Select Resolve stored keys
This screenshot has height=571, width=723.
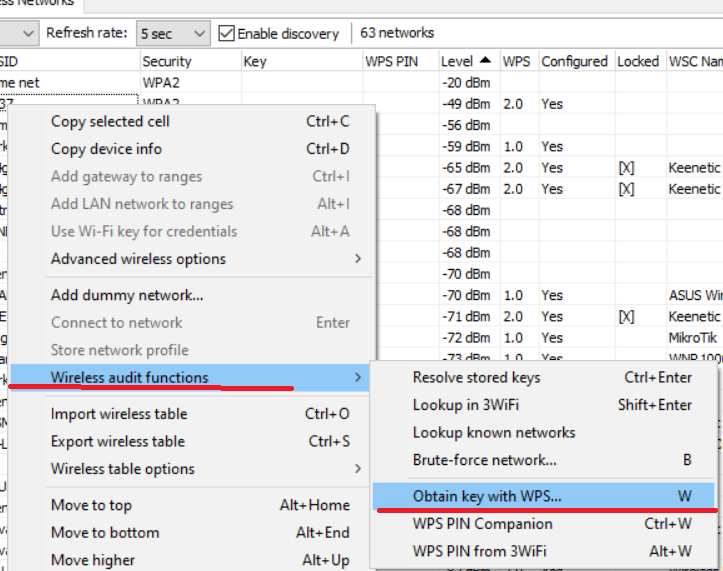point(476,378)
